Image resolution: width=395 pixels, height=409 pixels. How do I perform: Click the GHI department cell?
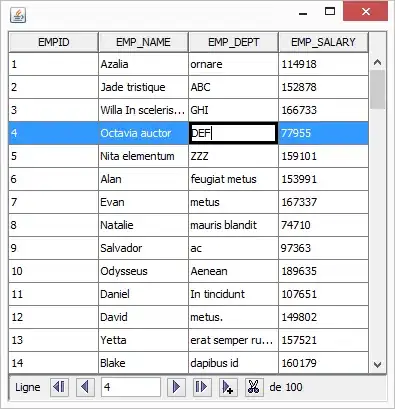coord(233,110)
